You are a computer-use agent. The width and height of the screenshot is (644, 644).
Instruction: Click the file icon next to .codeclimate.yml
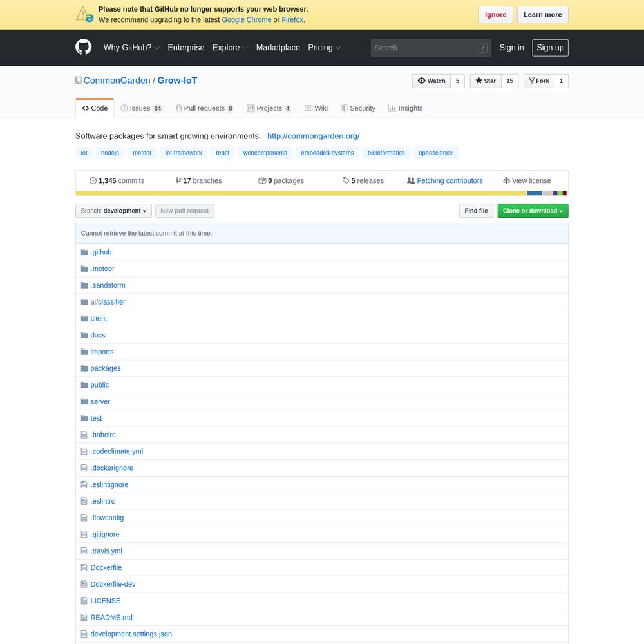pyautogui.click(x=84, y=451)
